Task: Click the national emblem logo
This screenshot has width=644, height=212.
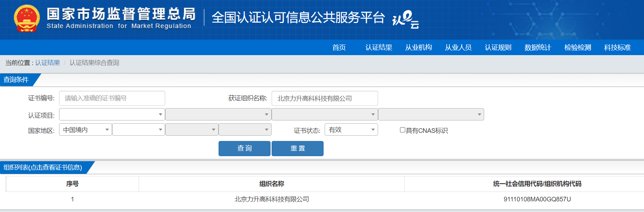Action: (27, 19)
